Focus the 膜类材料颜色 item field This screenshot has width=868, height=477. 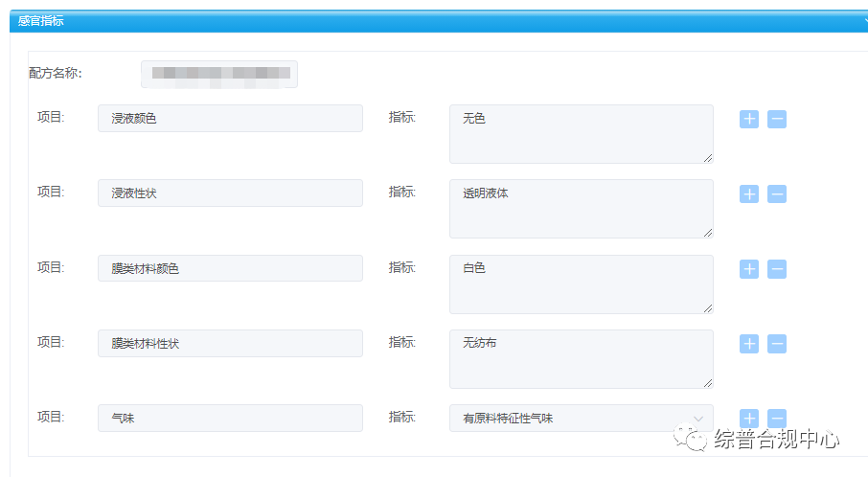(230, 269)
